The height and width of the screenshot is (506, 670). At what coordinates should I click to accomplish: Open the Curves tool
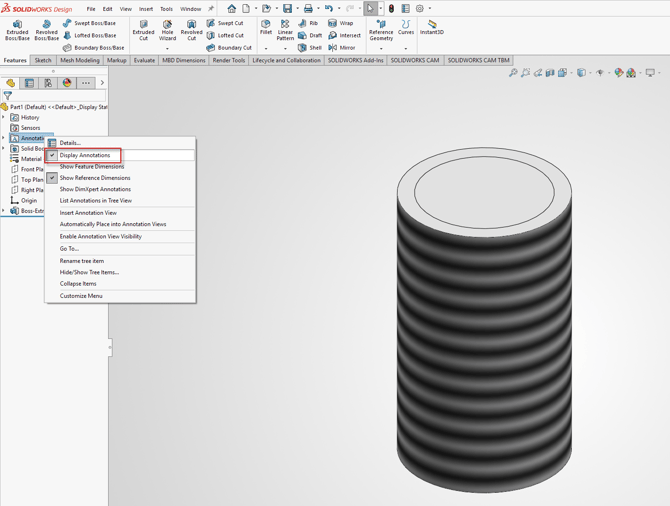pyautogui.click(x=406, y=27)
